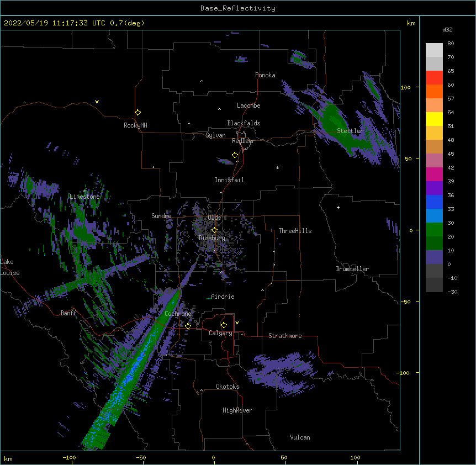This screenshot has height=465, width=476.
Task: Click the Innisfail town label
Action: coord(229,180)
